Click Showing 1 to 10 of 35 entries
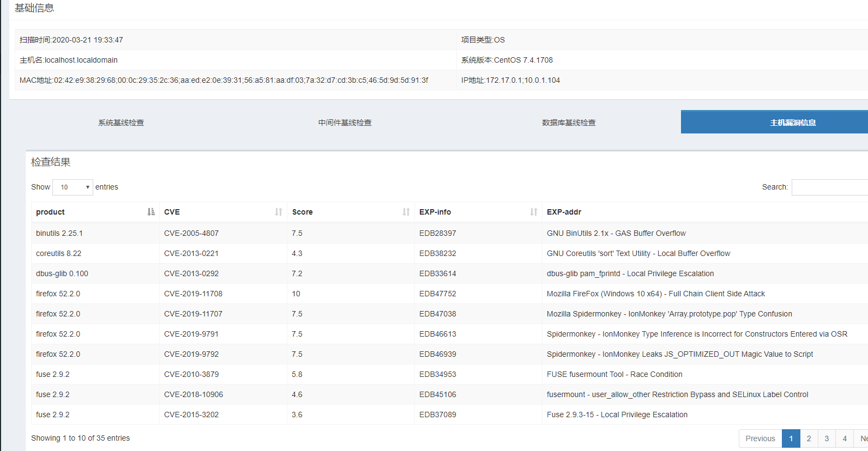Screen dimensions: 868x451 coord(81,438)
